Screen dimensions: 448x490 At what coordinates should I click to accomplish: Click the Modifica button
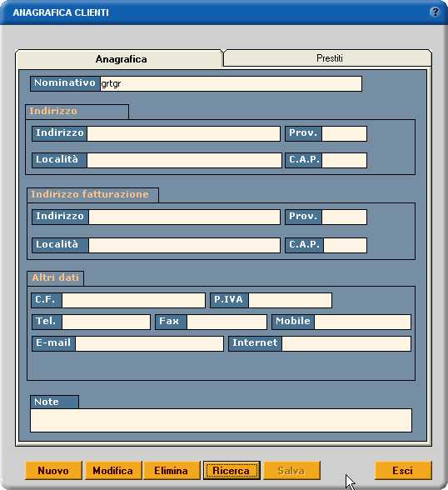(x=112, y=470)
